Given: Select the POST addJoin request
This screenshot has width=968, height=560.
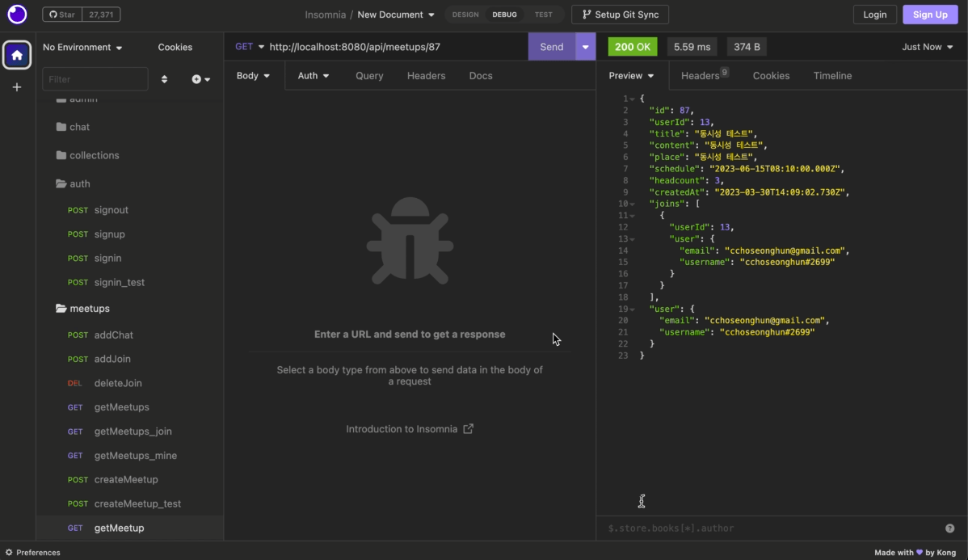Looking at the screenshot, I should 129,359.
